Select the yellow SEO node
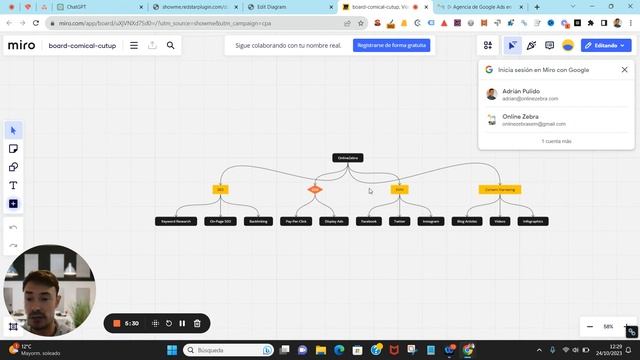This screenshot has height=360, width=640. (220, 189)
